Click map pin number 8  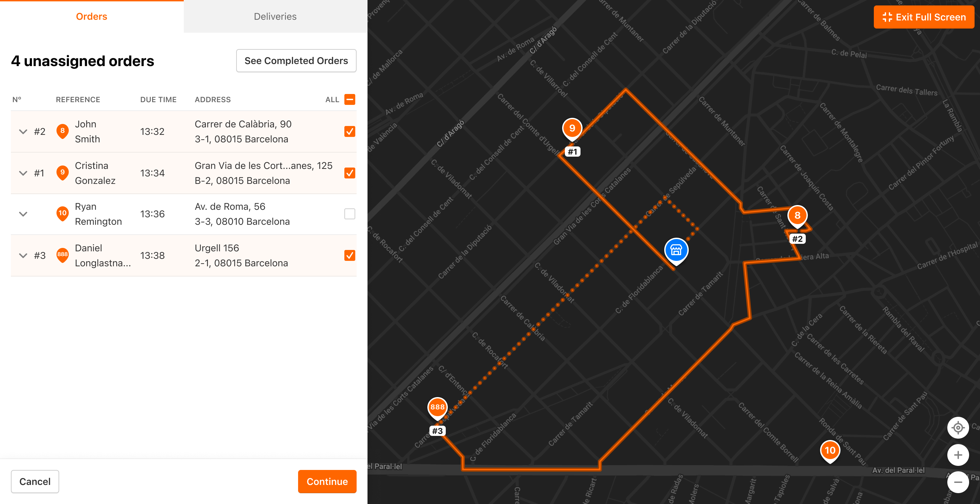[797, 216]
